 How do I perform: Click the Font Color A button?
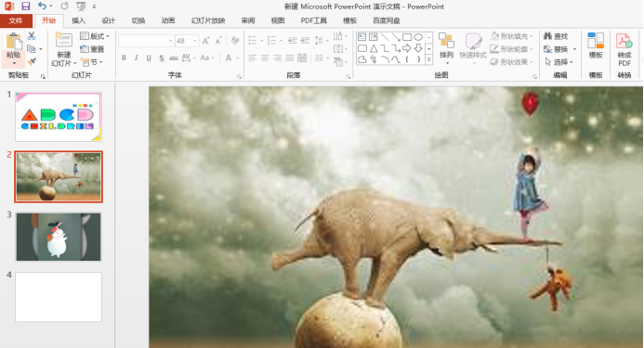229,58
